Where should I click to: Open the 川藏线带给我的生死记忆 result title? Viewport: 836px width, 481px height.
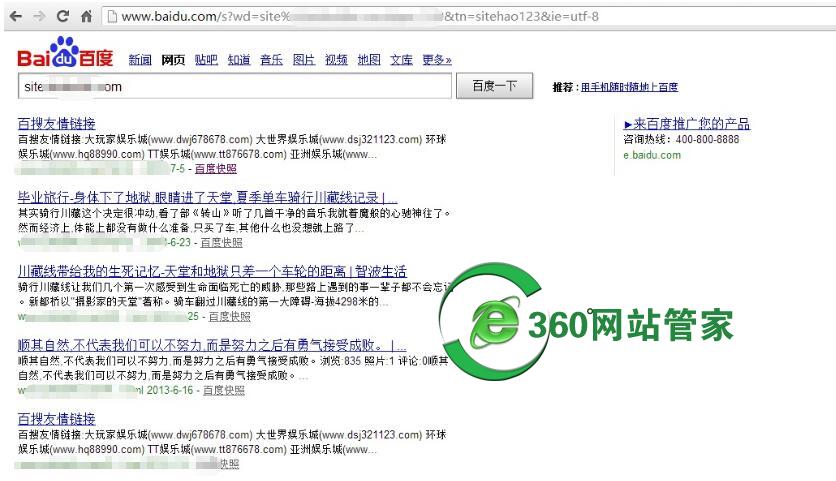212,271
